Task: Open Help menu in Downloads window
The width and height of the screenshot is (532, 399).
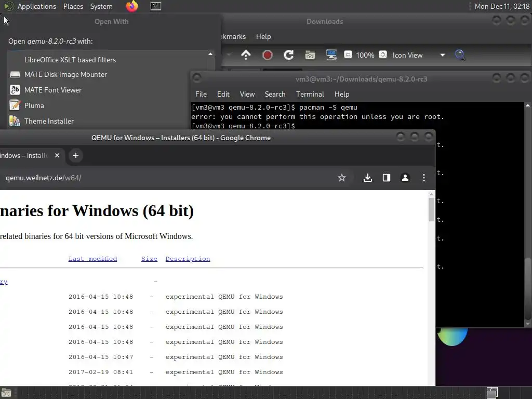Action: click(x=263, y=36)
